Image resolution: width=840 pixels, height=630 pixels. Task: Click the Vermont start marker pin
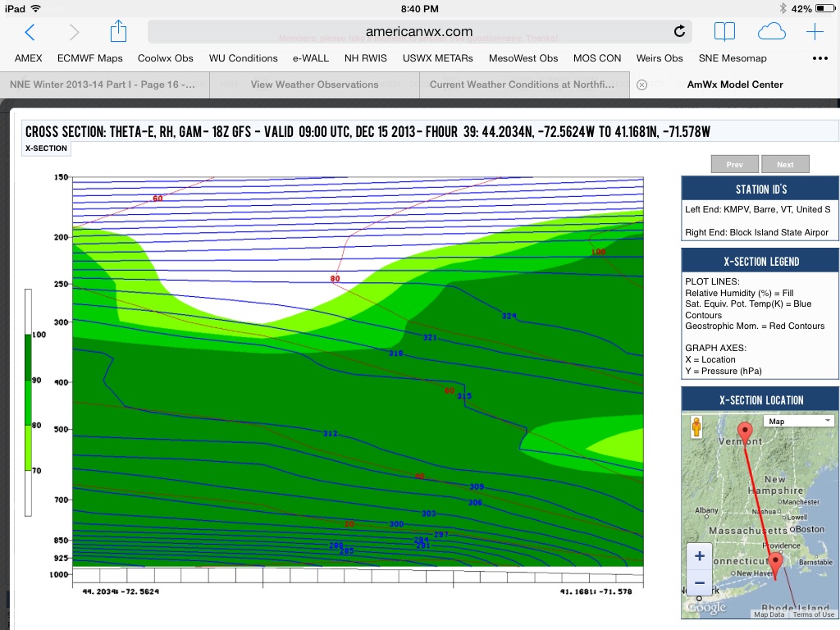tap(745, 431)
